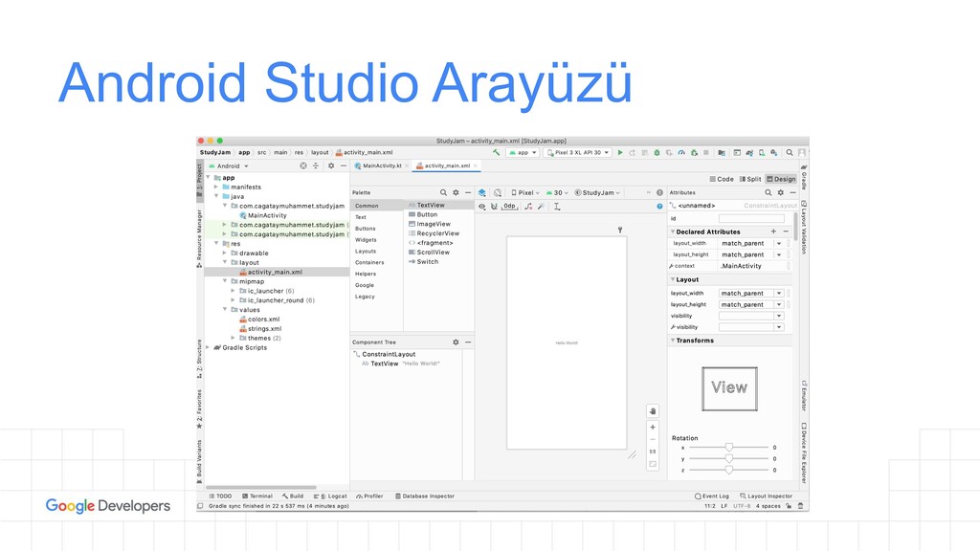Click the Attributes panel search icon
The image size is (980, 551).
click(768, 192)
